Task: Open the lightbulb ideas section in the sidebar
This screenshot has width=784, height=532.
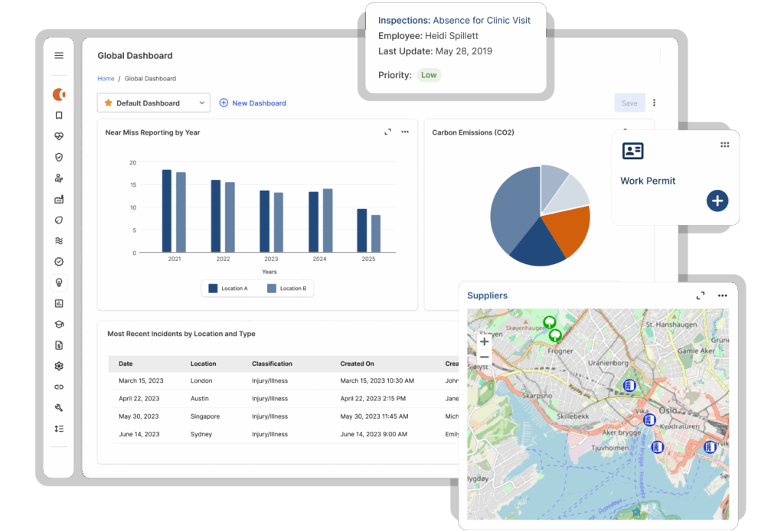Action: 59,282
